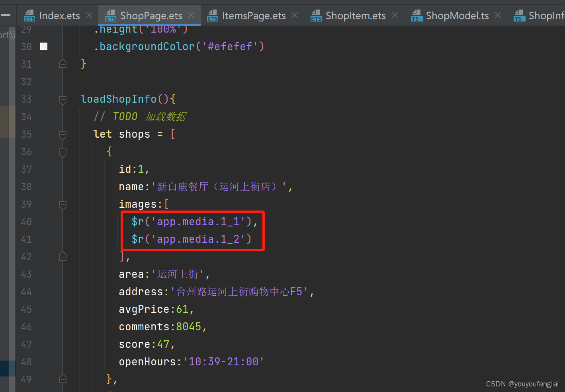Click the id:1 property line
Viewport: 565px width, 392px height.
[x=134, y=169]
